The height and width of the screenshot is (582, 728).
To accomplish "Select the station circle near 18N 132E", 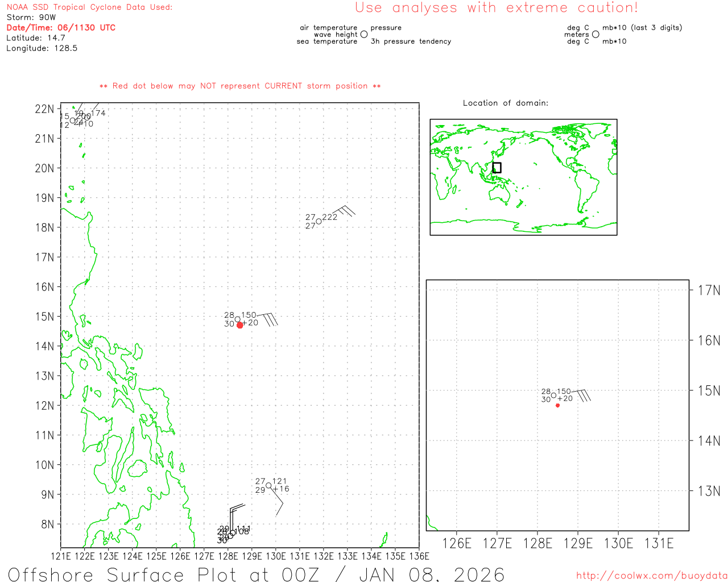I will point(318,222).
